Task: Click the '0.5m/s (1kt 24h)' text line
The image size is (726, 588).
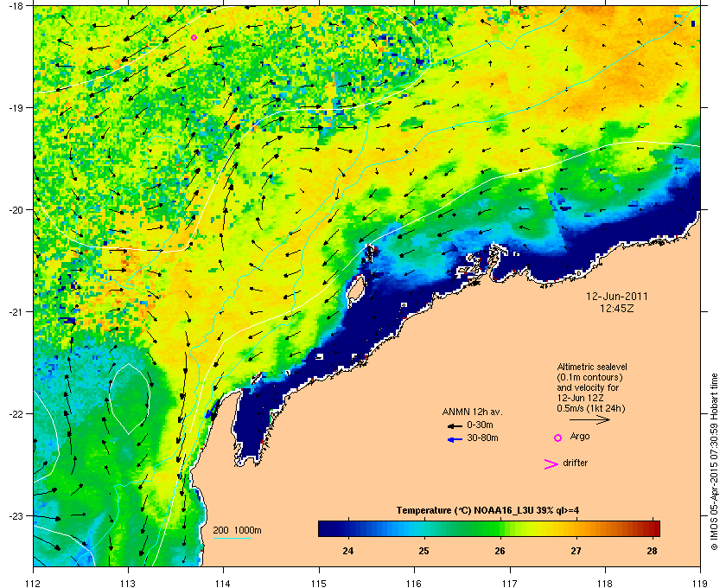Action: click(591, 408)
